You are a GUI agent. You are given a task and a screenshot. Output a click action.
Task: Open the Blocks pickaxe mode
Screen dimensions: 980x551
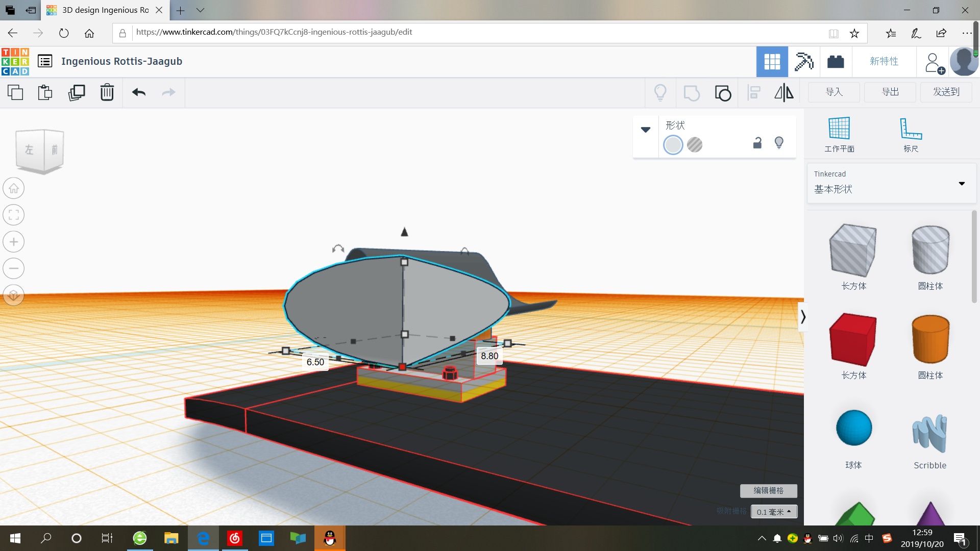click(804, 62)
